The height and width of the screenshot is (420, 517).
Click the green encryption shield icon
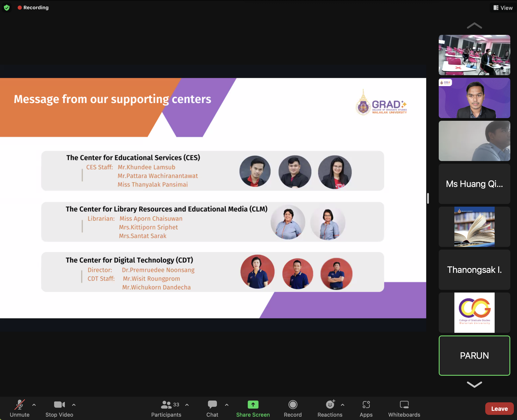7,8
